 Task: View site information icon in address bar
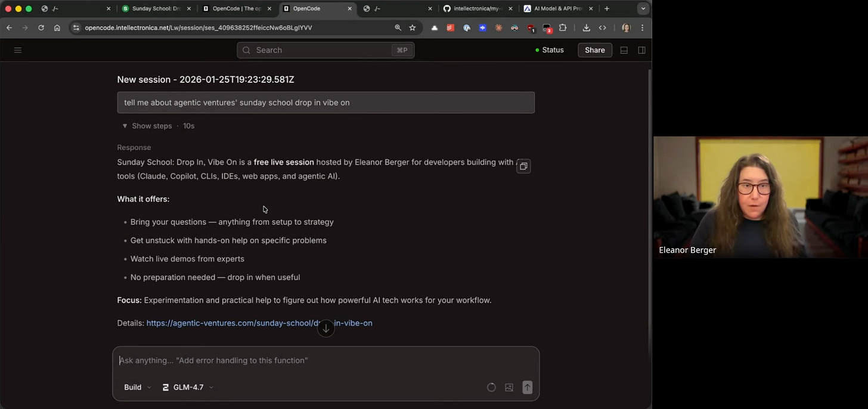point(76,27)
